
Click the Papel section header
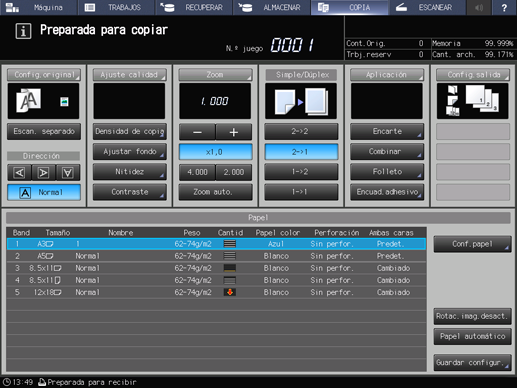point(258,218)
